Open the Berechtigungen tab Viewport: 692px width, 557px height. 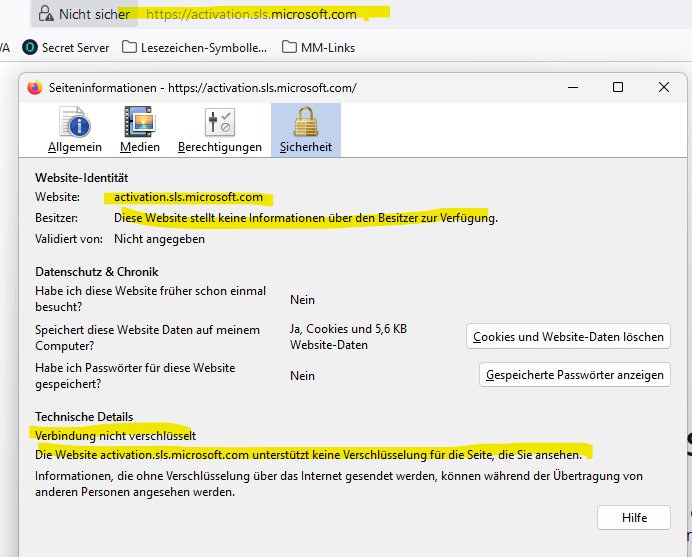click(220, 130)
